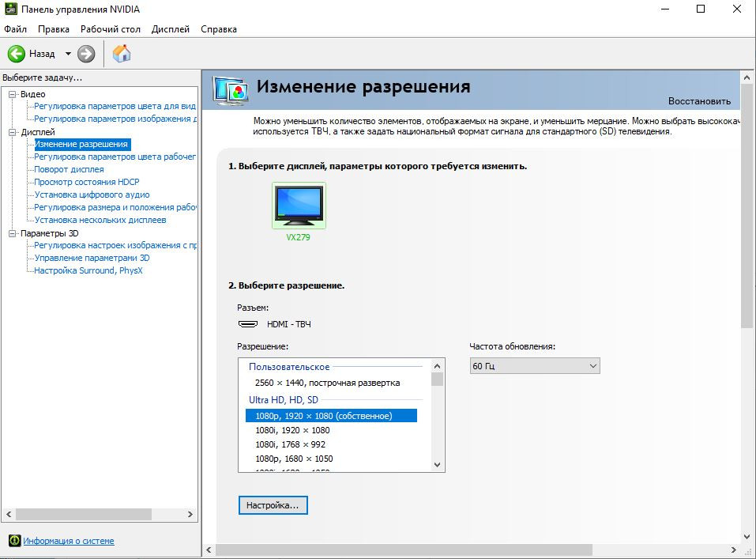Click task tree horizontal scroll left arrow
Screen dimensions: 756x559
pyautogui.click(x=9, y=515)
